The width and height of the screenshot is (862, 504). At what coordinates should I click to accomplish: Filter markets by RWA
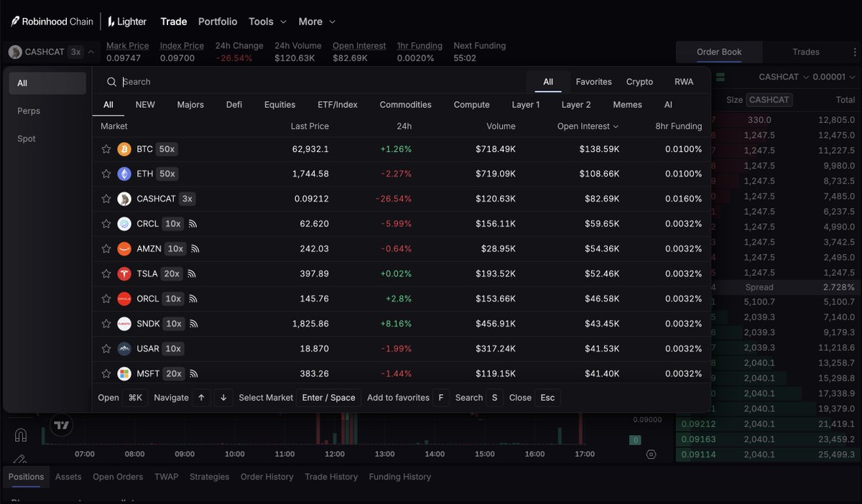[x=684, y=82]
